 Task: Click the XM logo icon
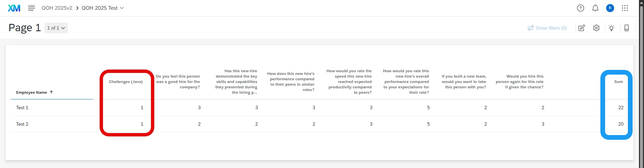pyautogui.click(x=14, y=8)
